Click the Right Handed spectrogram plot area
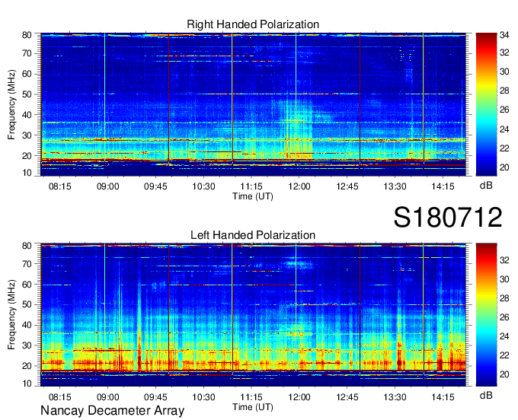 (253, 104)
